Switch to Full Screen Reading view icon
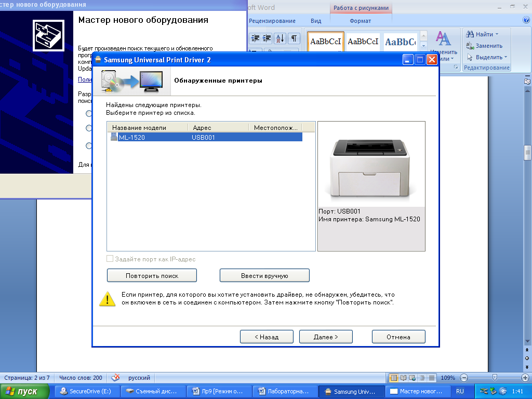Screen dimensions: 532x399 click(x=403, y=378)
